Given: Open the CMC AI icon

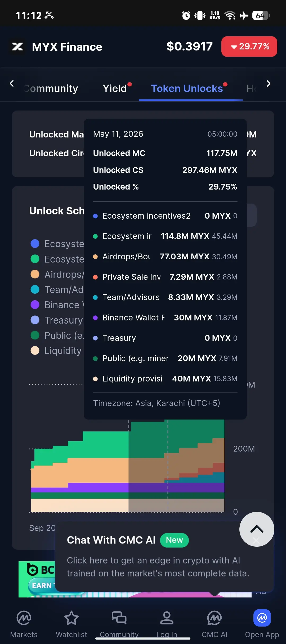Looking at the screenshot, I should 215,618.
